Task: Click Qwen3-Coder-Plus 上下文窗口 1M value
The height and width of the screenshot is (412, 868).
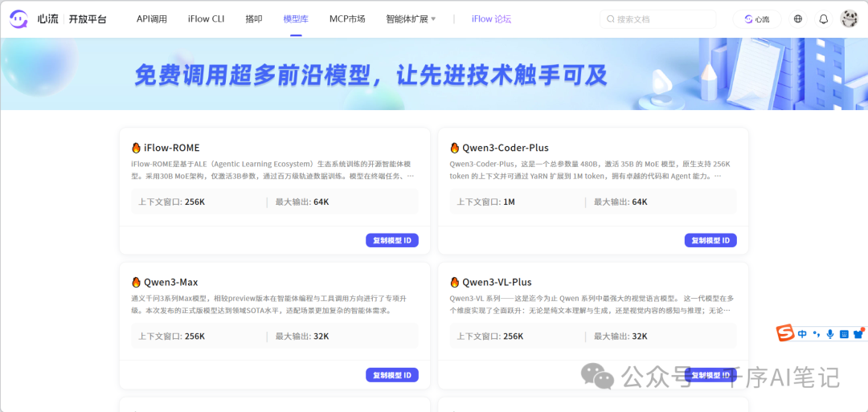Action: tap(510, 202)
